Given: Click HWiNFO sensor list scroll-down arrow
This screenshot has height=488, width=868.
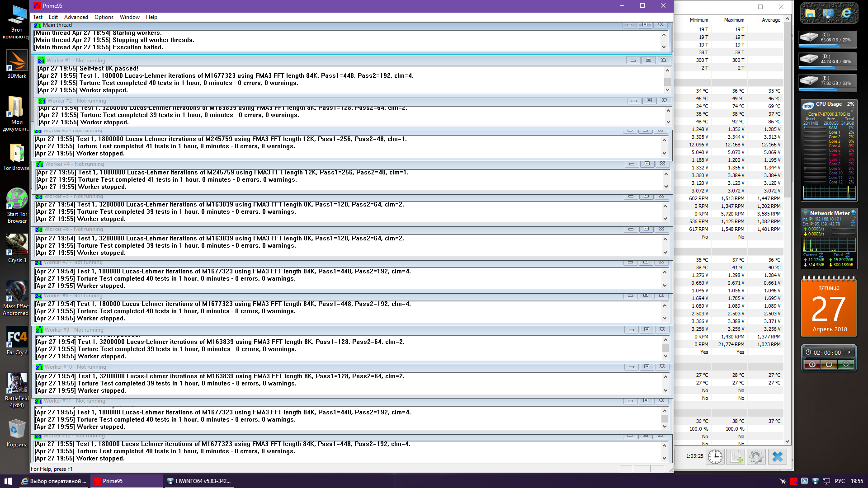Looking at the screenshot, I should click(787, 441).
